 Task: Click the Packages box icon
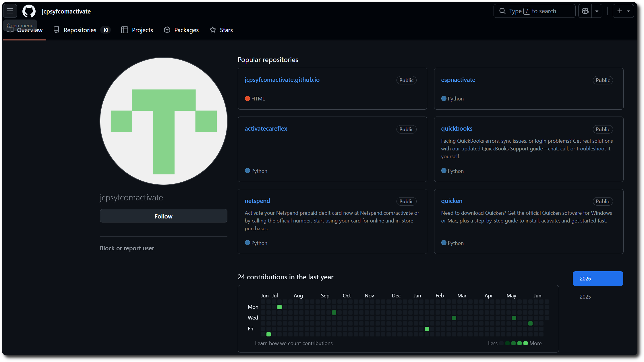(x=167, y=30)
